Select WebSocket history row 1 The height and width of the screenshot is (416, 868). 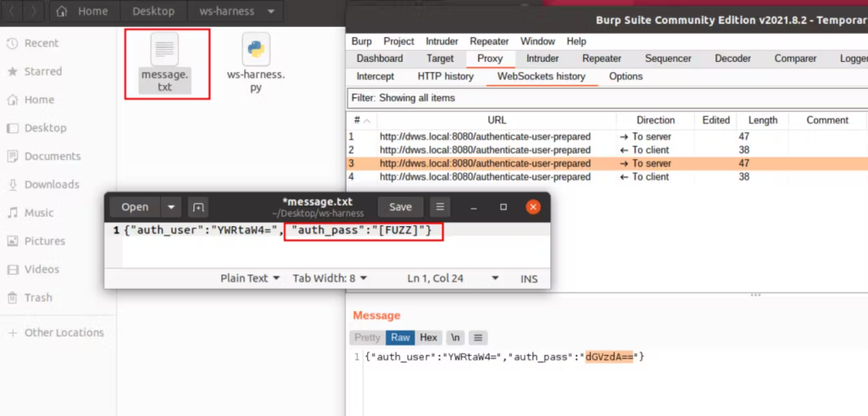607,136
